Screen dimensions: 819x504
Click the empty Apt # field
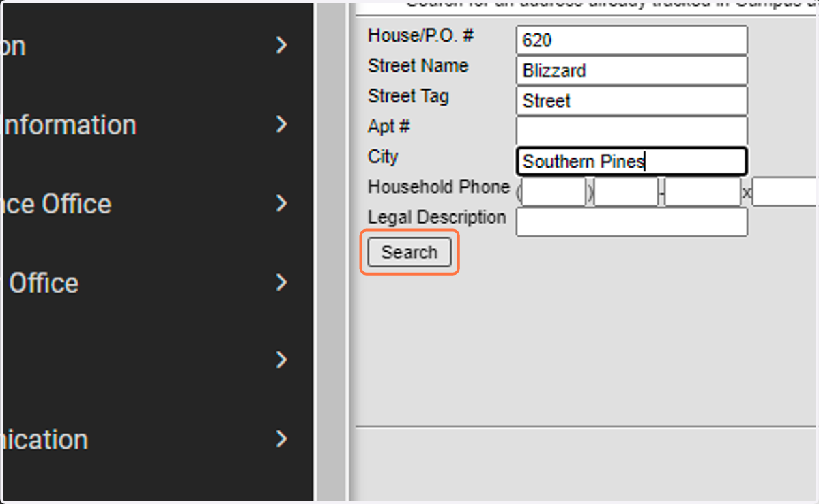click(632, 131)
